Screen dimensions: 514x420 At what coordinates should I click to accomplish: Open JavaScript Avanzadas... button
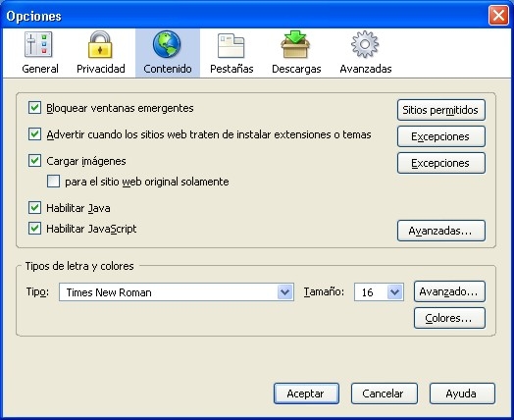coord(441,231)
